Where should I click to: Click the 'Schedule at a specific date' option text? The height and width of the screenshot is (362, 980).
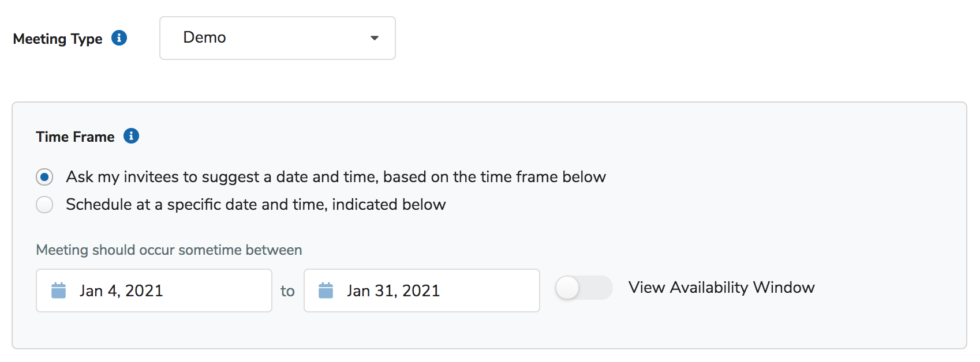tap(256, 205)
